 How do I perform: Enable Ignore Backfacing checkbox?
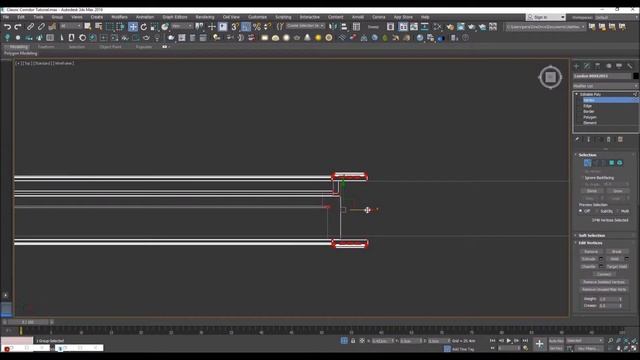pos(582,178)
